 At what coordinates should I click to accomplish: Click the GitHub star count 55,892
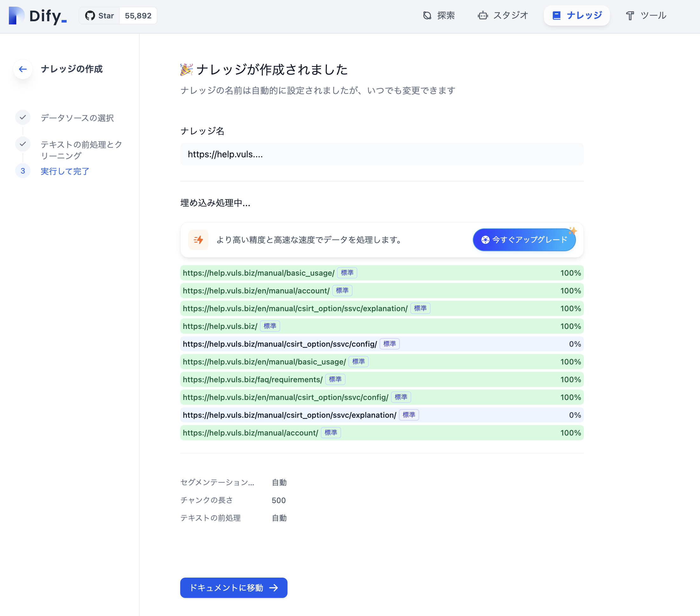[x=138, y=16]
